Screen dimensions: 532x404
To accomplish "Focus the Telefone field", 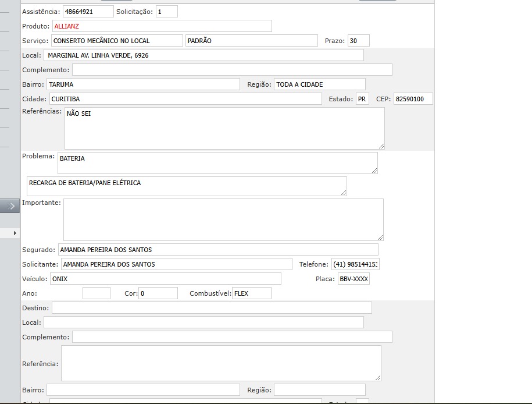I will pyautogui.click(x=355, y=264).
